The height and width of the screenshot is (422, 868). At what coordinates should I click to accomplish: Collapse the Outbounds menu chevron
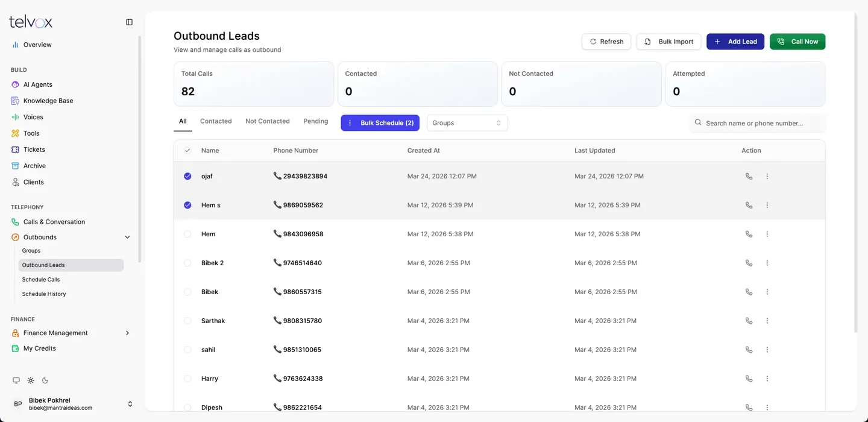pos(127,238)
